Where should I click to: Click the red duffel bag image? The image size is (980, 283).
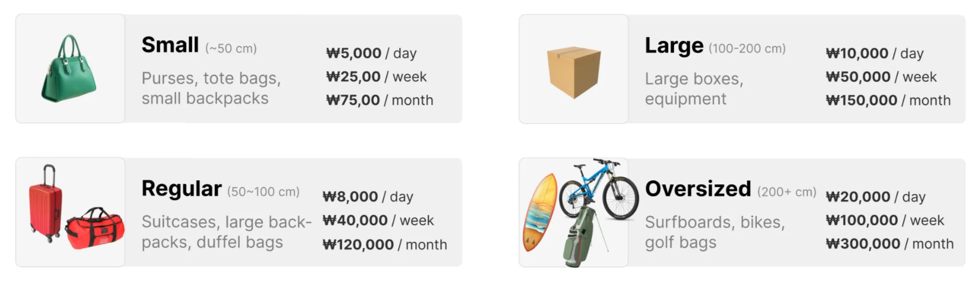coord(95,228)
